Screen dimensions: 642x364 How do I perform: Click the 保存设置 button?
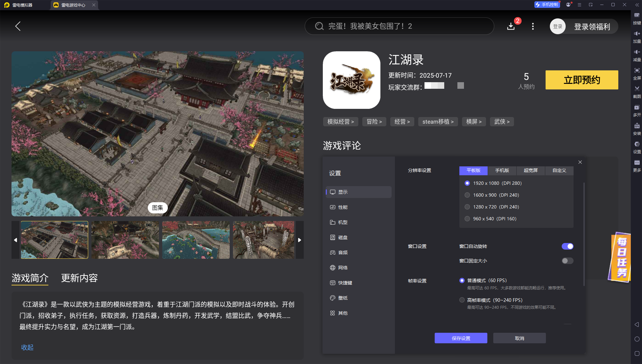pos(461,338)
